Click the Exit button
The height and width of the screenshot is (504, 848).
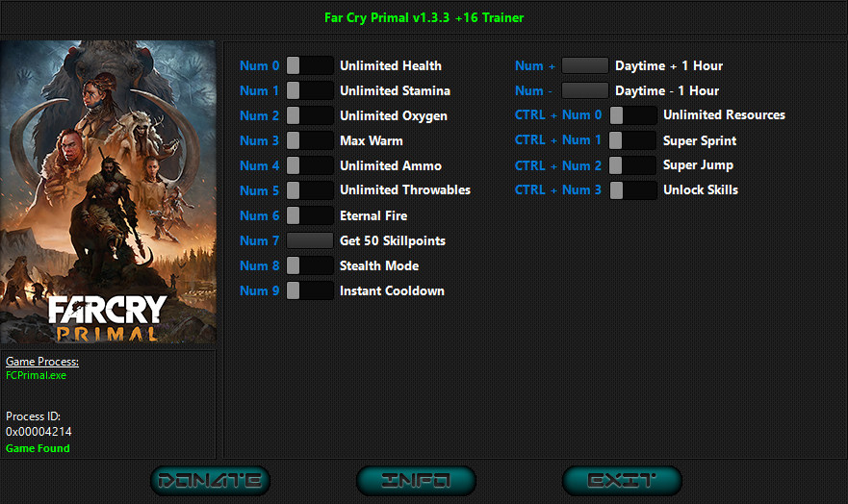click(622, 480)
